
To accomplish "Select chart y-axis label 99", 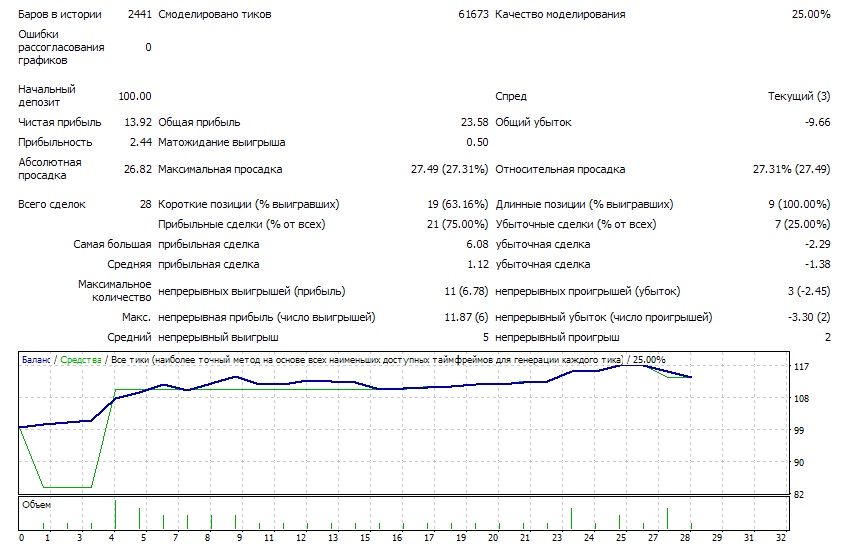I will 799,431.
